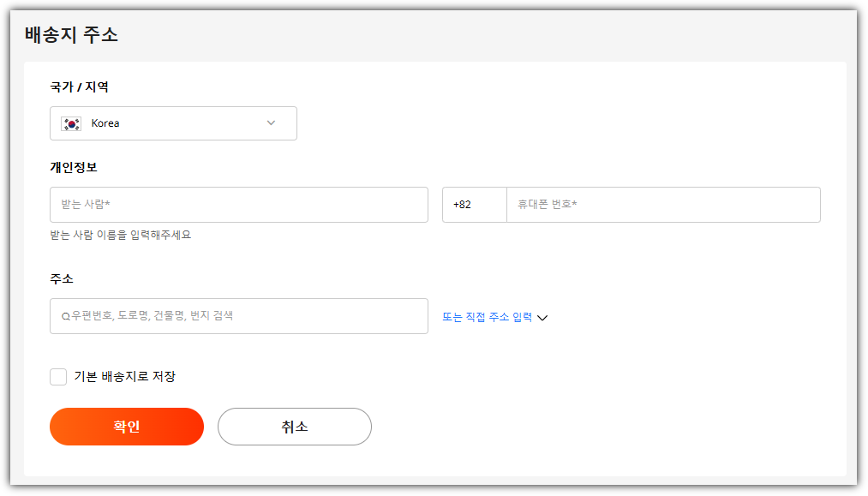Open the +82 phone country code selector
Viewport: 868px width, 496px height.
point(474,204)
